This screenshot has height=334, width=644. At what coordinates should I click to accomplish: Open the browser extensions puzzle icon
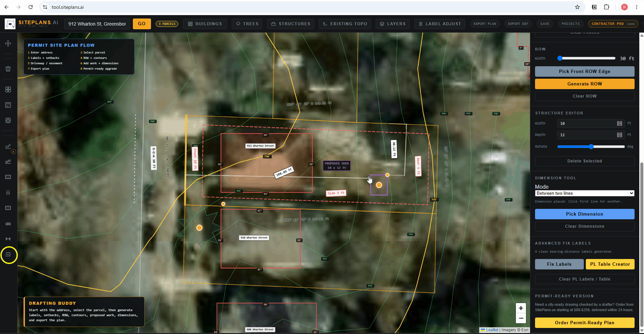pos(606,7)
